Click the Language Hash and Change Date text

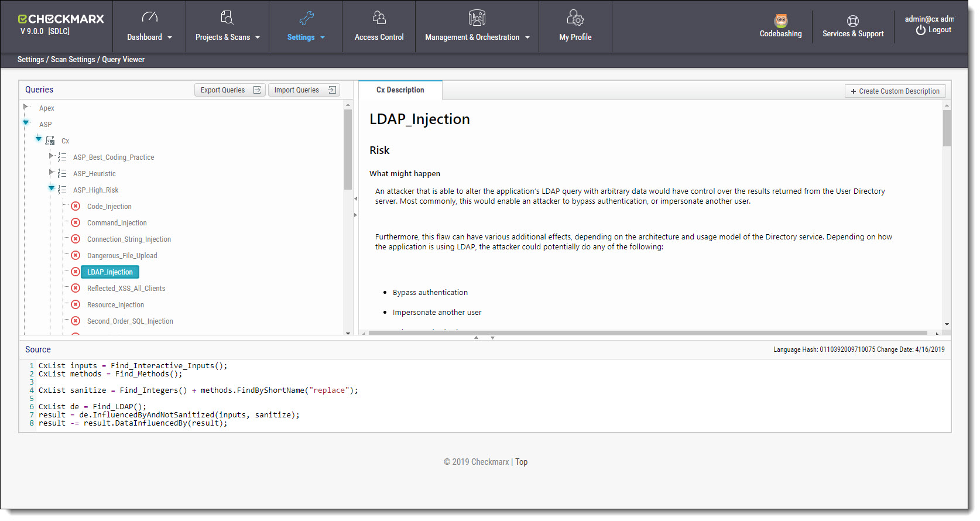tap(859, 349)
